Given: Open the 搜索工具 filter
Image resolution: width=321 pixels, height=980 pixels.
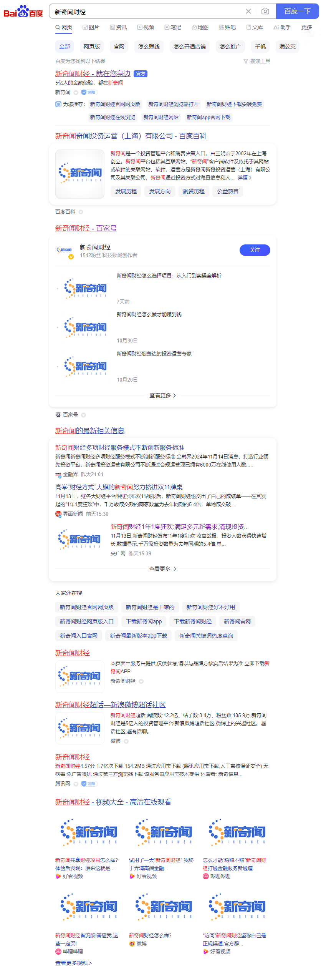Looking at the screenshot, I should pos(256,61).
